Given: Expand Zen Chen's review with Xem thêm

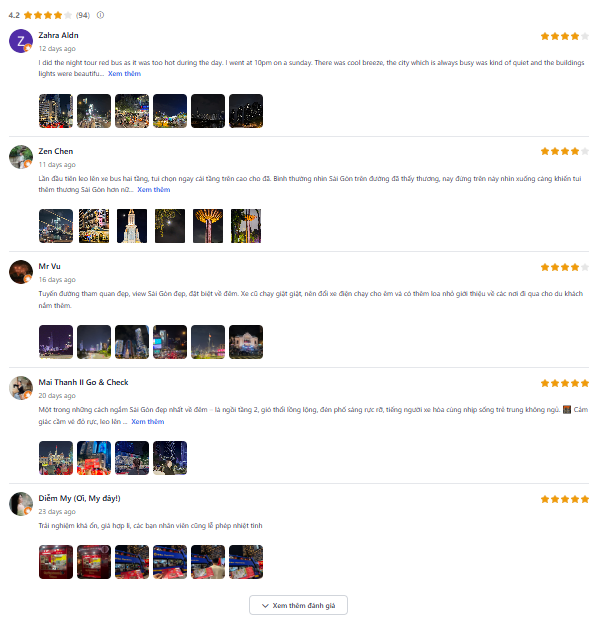Looking at the screenshot, I should 153,189.
